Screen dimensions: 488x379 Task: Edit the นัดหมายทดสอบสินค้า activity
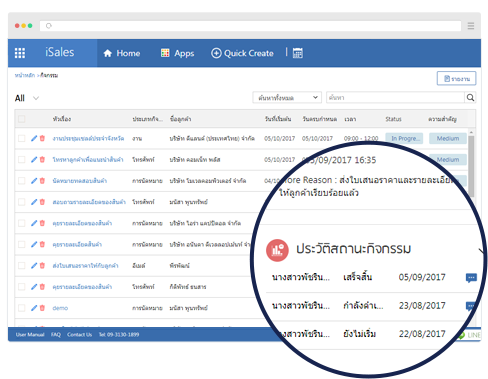coord(34,181)
